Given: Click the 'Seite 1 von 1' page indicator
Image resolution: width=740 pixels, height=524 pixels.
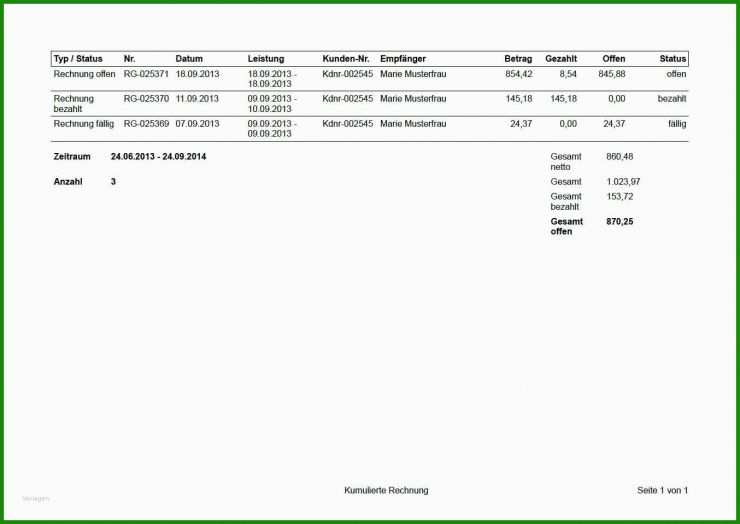Looking at the screenshot, I should [662, 490].
